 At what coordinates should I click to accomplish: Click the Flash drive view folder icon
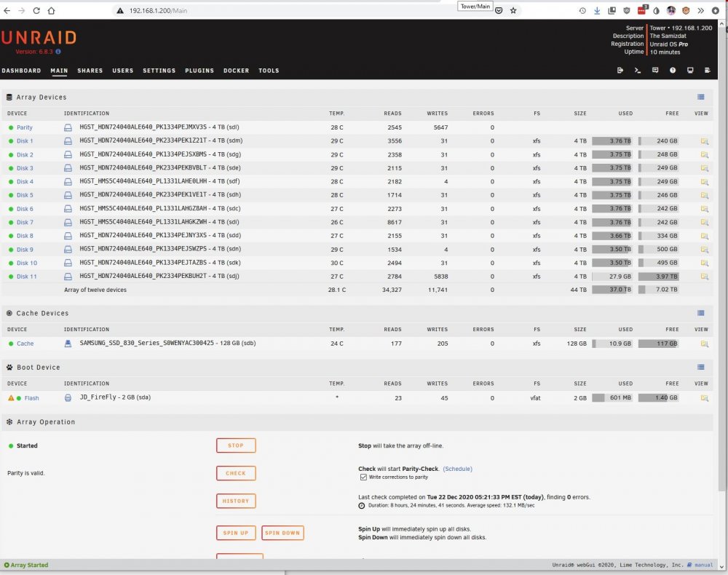click(x=704, y=398)
